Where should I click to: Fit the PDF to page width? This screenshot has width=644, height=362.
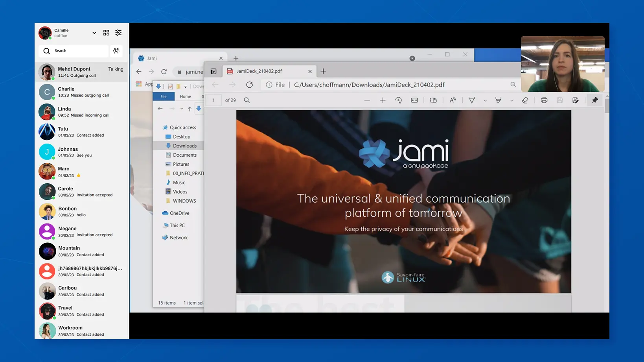click(x=414, y=100)
